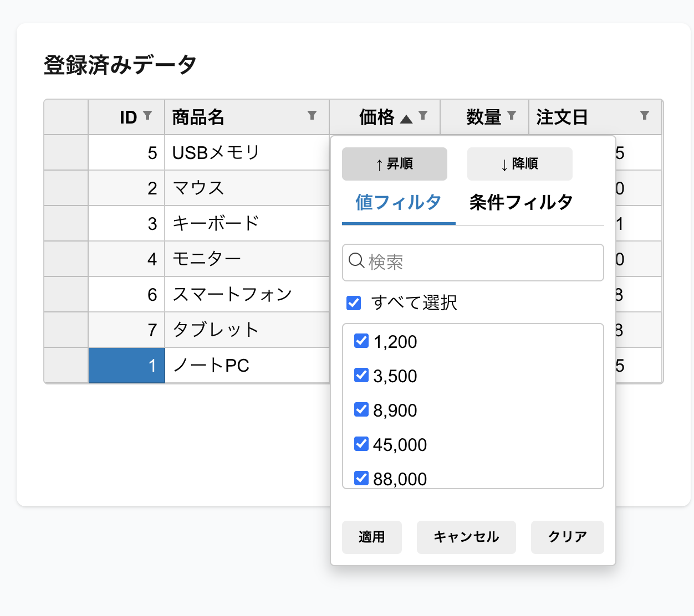Screen dimensions: 694x616
Task: Uncheck the 1,200 value checkbox
Action: point(361,341)
